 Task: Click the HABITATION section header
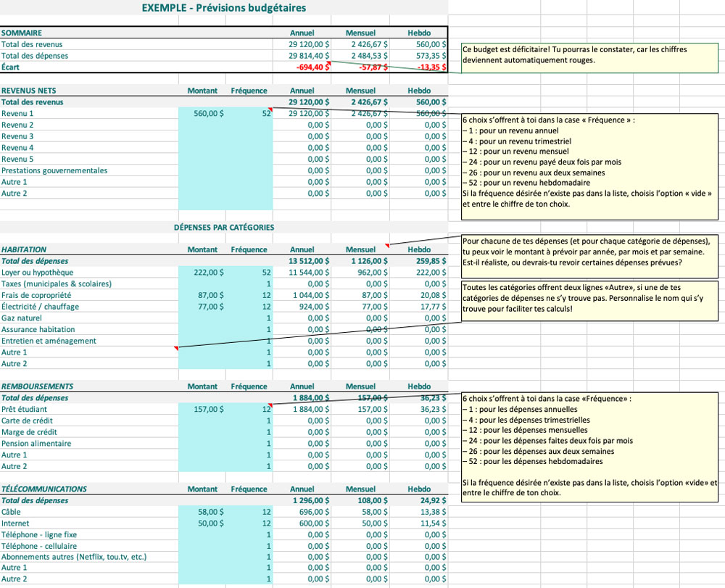[x=24, y=249]
